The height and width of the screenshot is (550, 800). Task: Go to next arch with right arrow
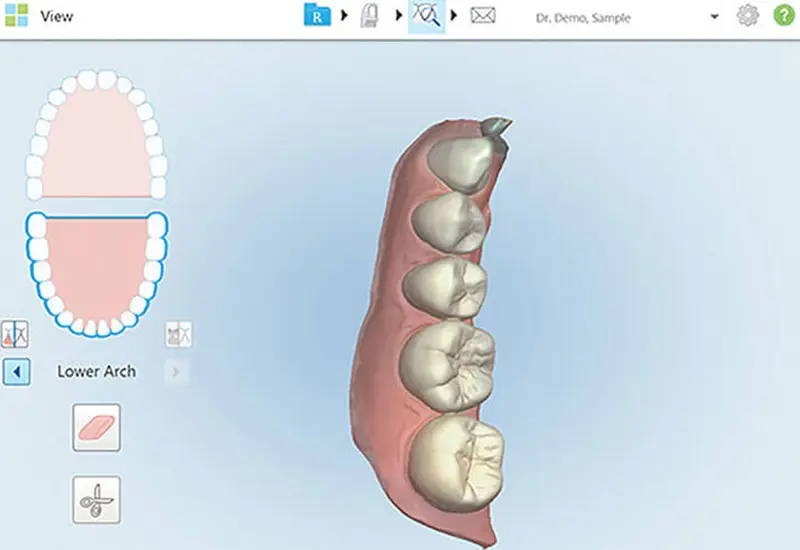177,372
